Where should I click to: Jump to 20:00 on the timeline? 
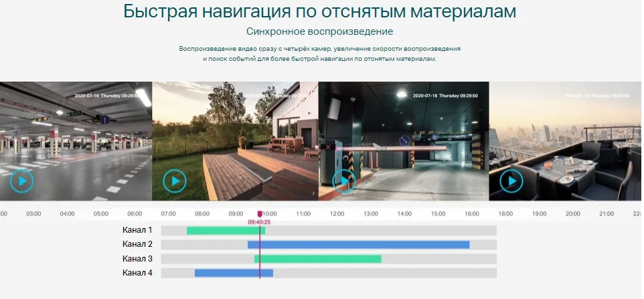pos(572,214)
